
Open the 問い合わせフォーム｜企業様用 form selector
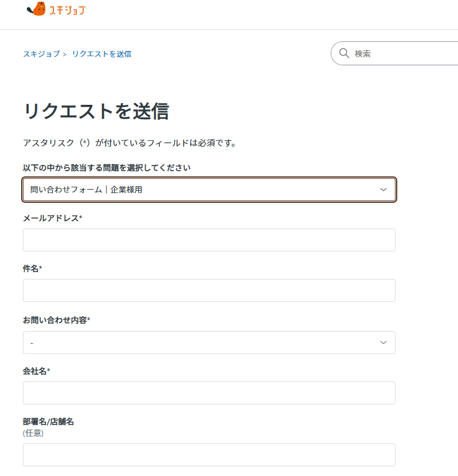(x=209, y=190)
